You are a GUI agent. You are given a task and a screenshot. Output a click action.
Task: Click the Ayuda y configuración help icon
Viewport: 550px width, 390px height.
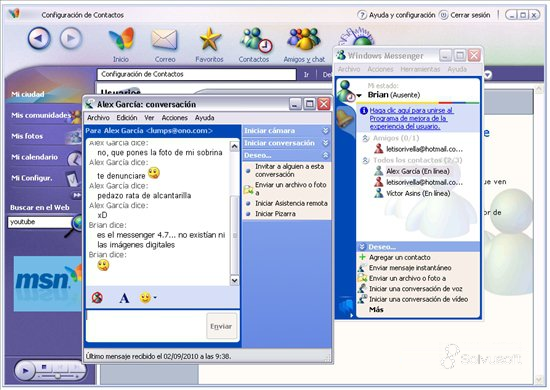pos(362,15)
